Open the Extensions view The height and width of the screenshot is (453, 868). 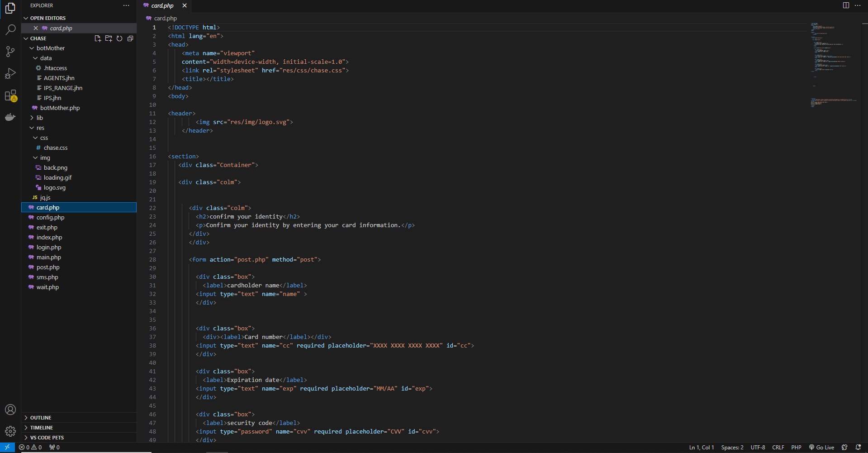click(x=10, y=95)
